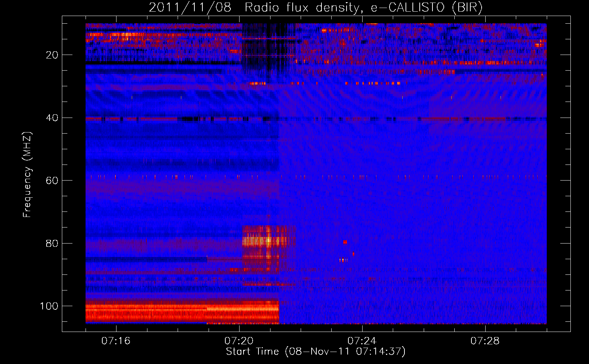Click the strong red band near 100 MHz
Screen dimensions: 589x364
click(182, 311)
